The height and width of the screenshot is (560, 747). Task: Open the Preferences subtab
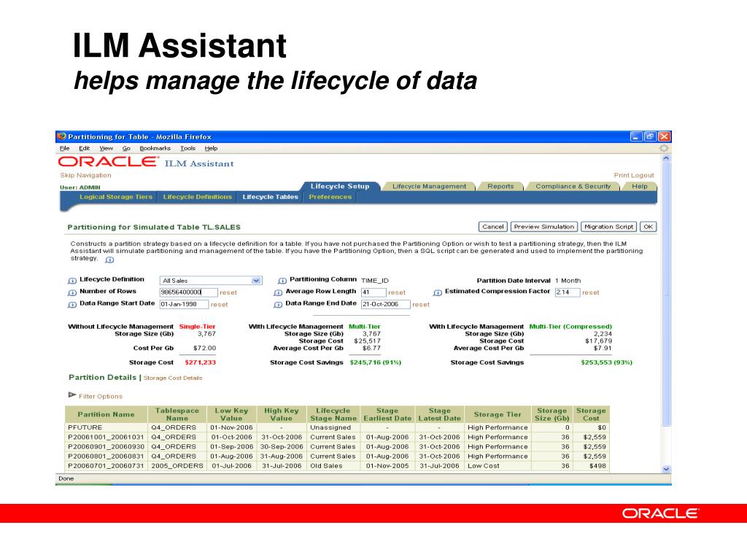330,197
